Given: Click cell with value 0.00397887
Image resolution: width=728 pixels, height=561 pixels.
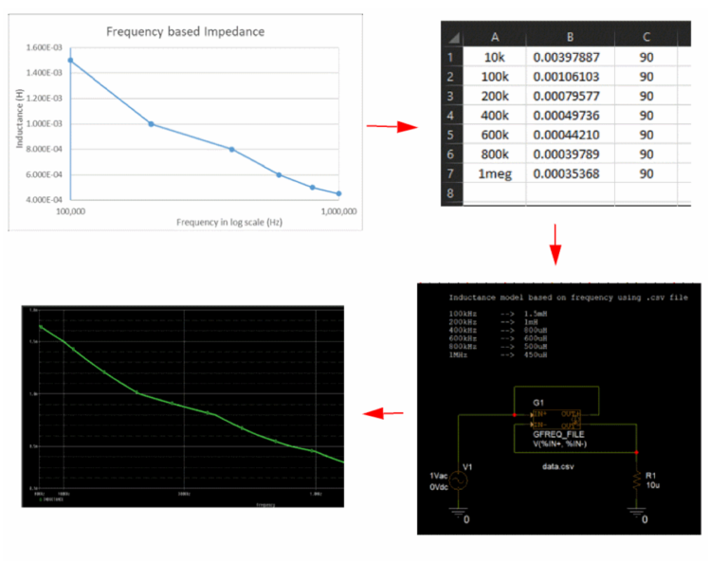Looking at the screenshot, I should [570, 57].
